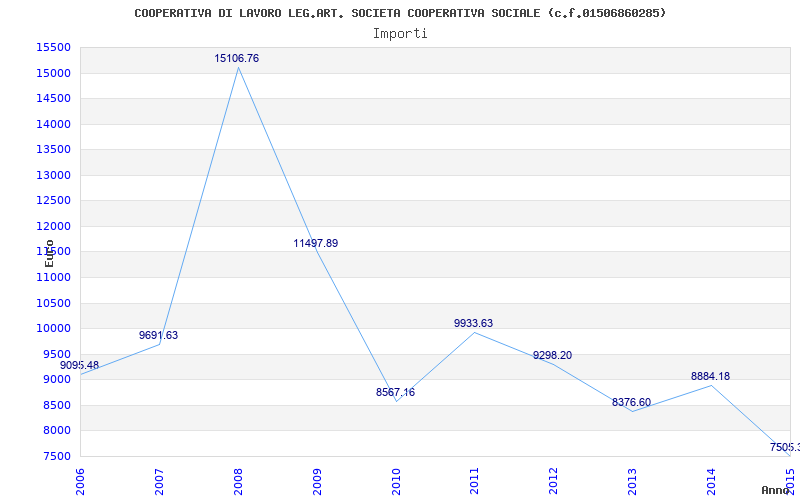The width and height of the screenshot is (800, 500).
Task: Click the 2008 x-axis year label
Action: 238,481
